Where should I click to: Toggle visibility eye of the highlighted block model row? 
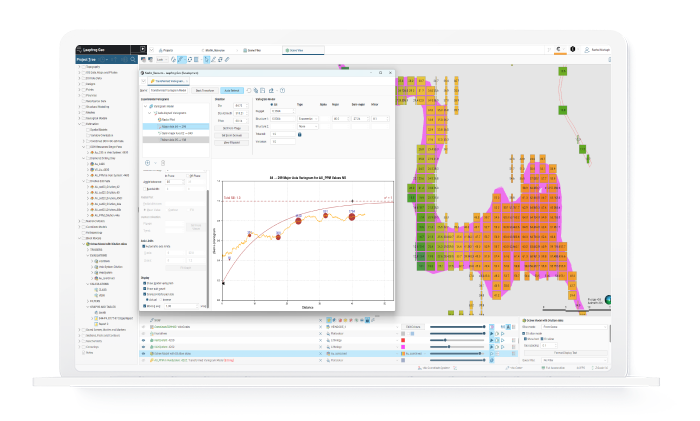[x=143, y=354]
